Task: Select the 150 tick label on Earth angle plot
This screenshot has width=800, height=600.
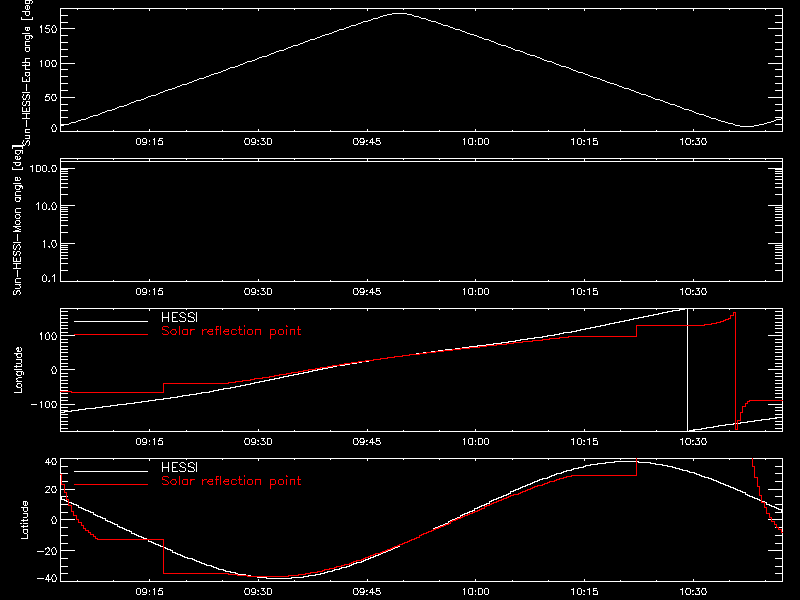Action: click(x=47, y=29)
